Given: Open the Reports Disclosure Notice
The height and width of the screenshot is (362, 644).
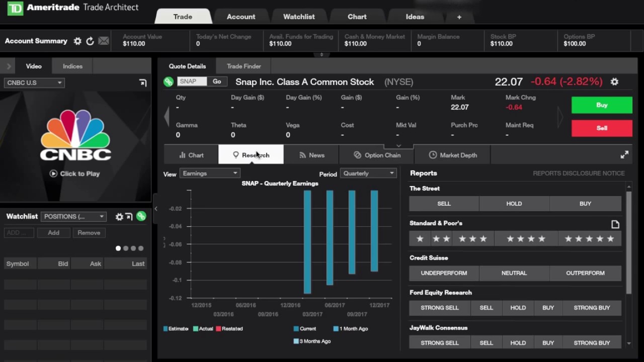Looking at the screenshot, I should pos(579,173).
